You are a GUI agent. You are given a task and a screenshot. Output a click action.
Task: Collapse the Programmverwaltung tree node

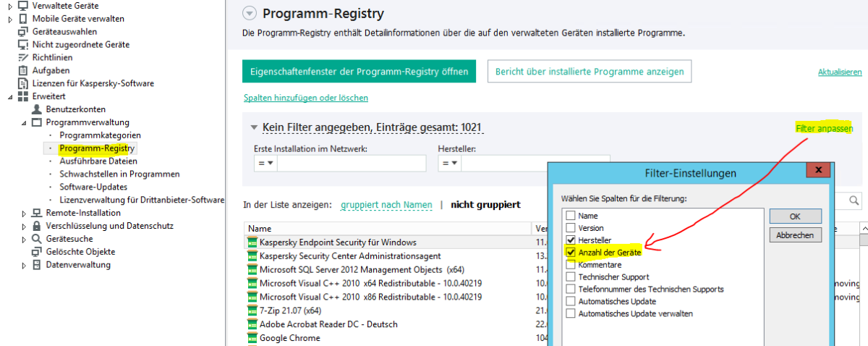click(24, 122)
